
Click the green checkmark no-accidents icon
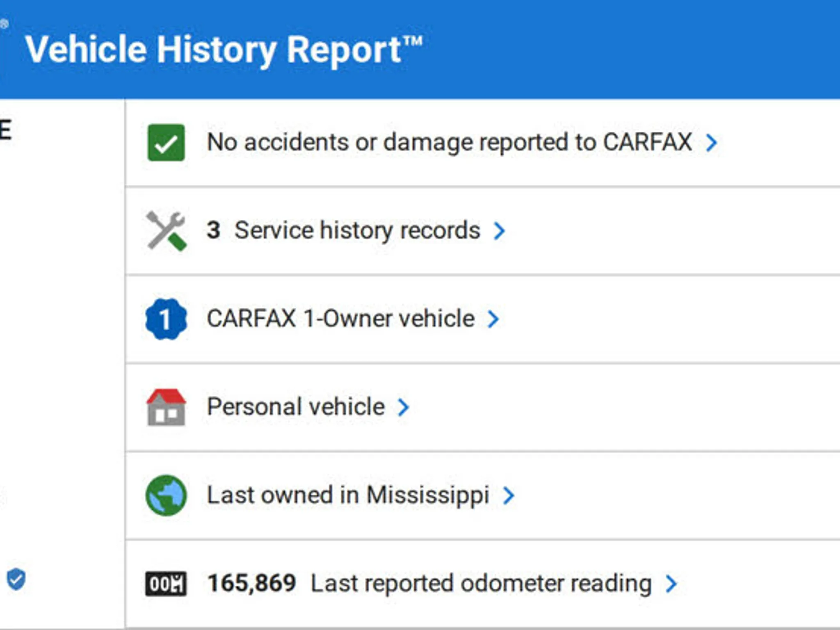(166, 142)
